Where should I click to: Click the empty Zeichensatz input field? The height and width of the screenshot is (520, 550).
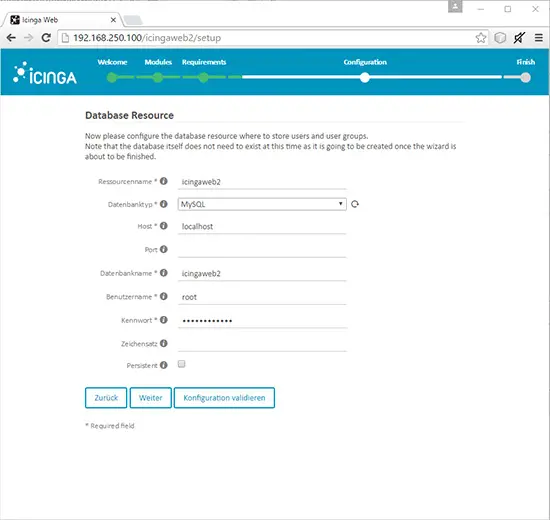pos(262,344)
